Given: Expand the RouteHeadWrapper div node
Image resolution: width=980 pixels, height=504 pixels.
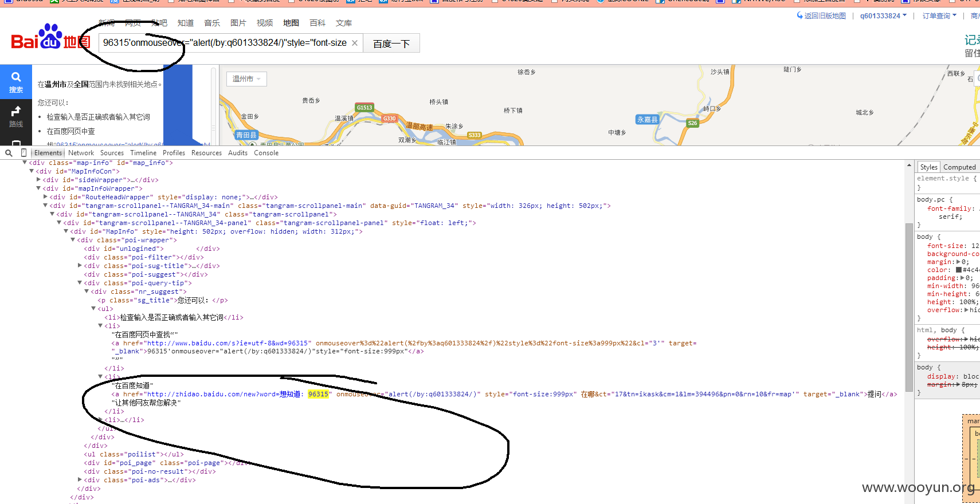Looking at the screenshot, I should coord(45,197).
